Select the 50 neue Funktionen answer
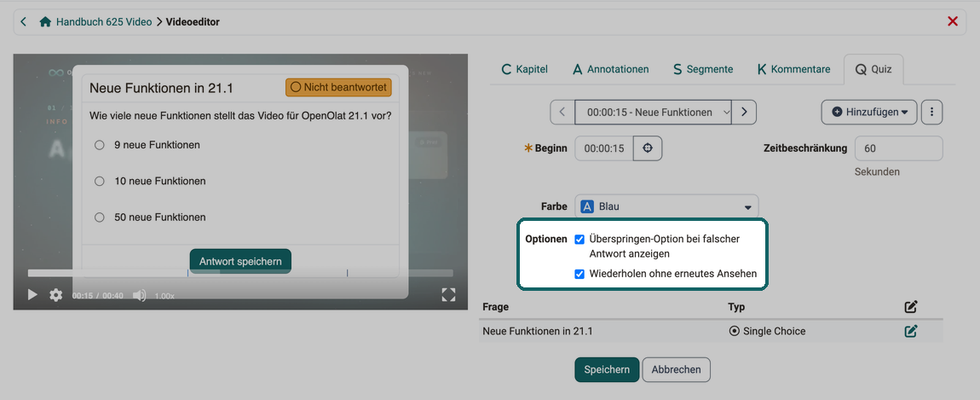The image size is (980, 400). point(99,217)
